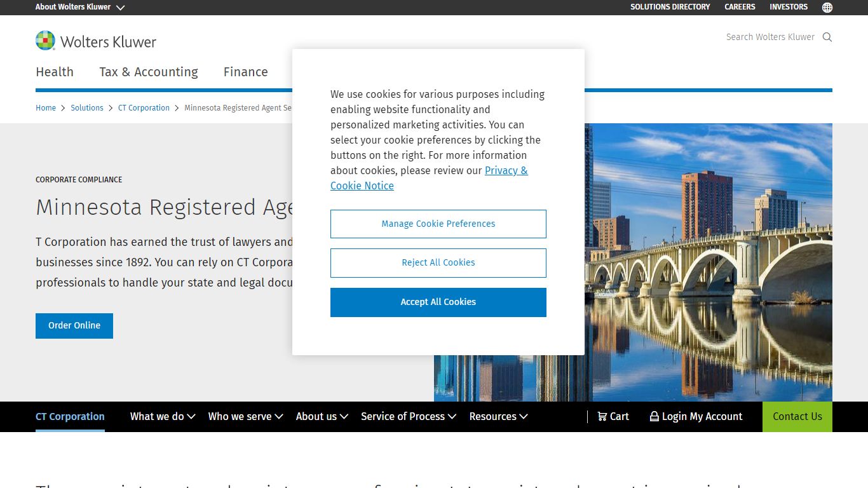This screenshot has width=868, height=488.
Task: Expand the About Wolters Kluwer dropdown
Action: coord(80,7)
